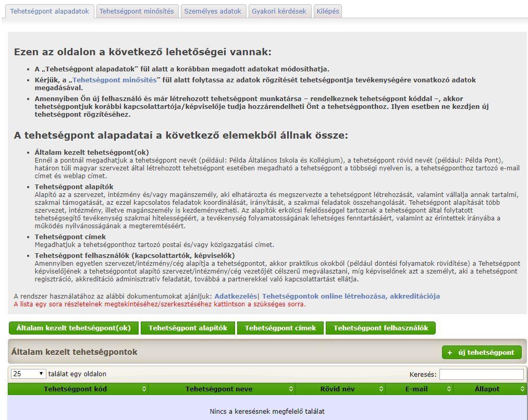Viewport: 528px width, 420px height.
Task: Add a new talent point with új tehetségpont
Action: pos(482,352)
